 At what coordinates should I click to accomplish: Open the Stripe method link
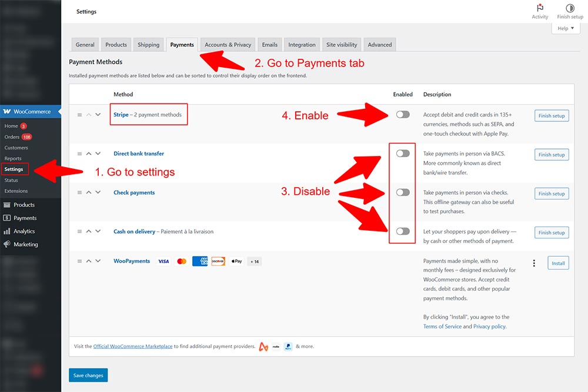[x=121, y=115]
